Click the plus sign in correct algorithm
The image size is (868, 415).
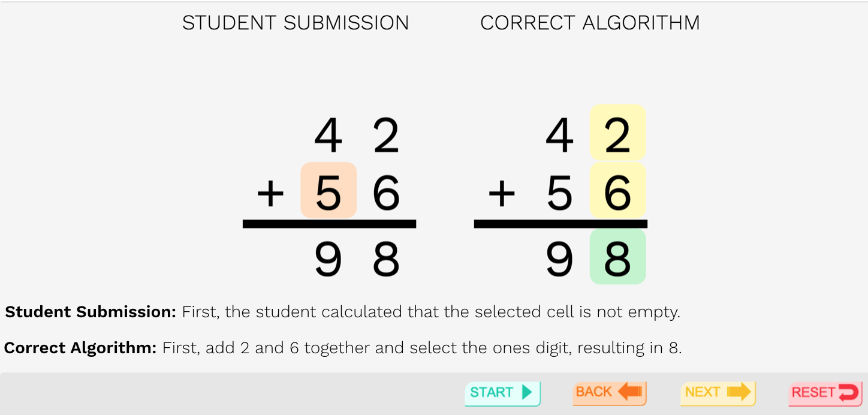[x=502, y=193]
